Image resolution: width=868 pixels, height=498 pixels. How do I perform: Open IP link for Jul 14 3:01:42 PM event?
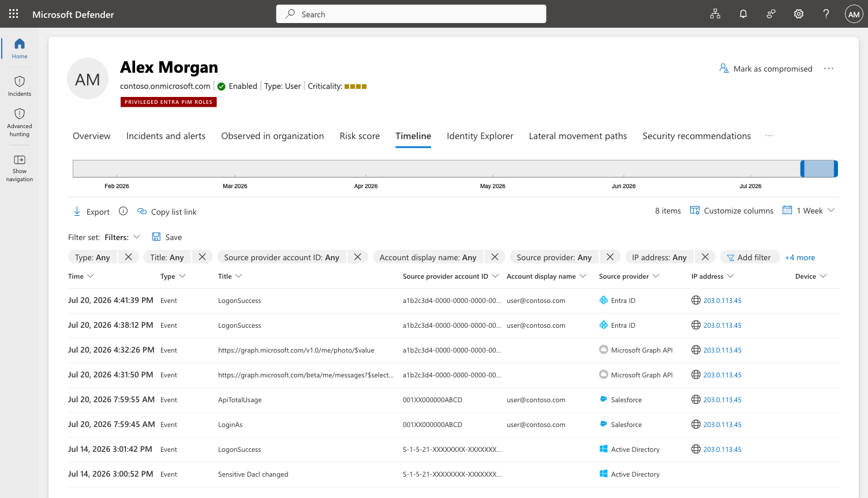[723, 450]
